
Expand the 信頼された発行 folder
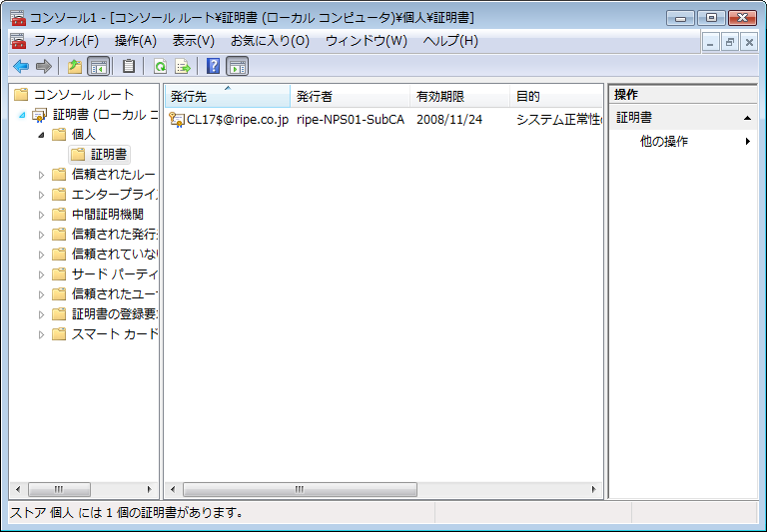pyautogui.click(x=42, y=235)
